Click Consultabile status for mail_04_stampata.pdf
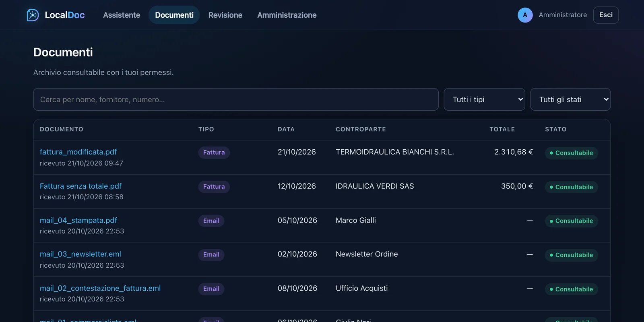 (571, 221)
